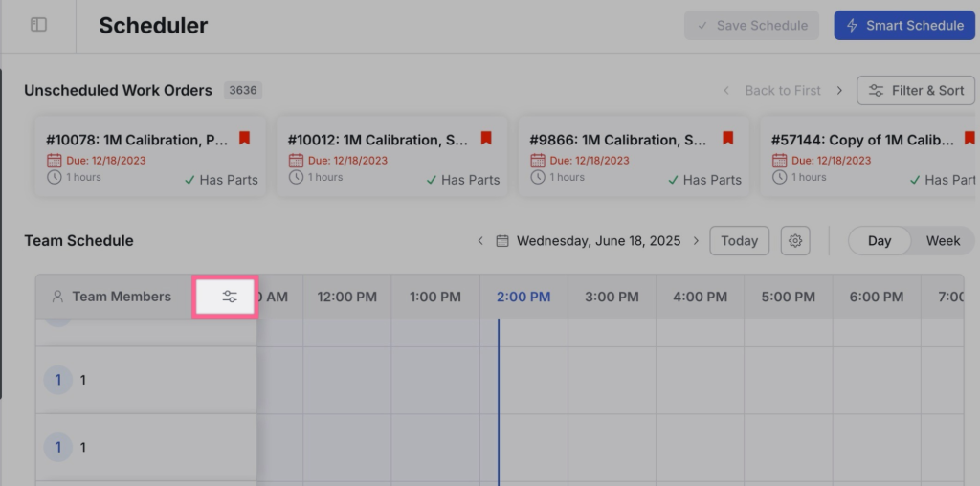Viewport: 980px width, 486px height.
Task: Switch schedule to Week view
Action: click(x=943, y=241)
